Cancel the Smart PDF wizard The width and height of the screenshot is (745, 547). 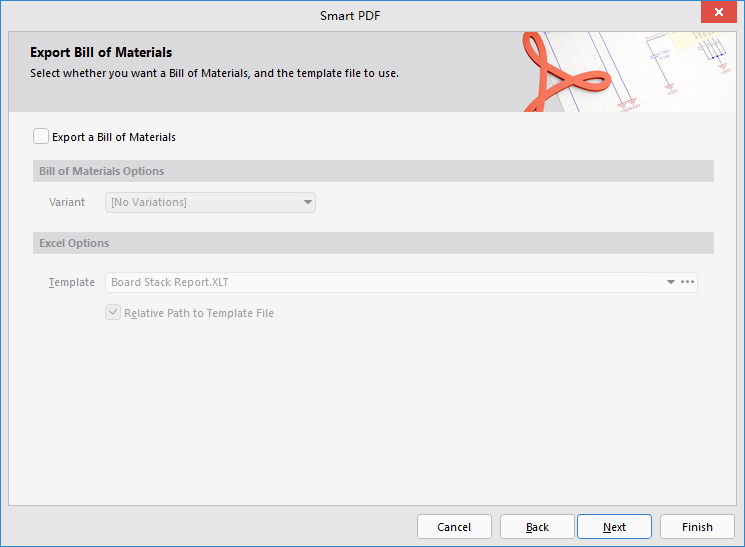[454, 527]
